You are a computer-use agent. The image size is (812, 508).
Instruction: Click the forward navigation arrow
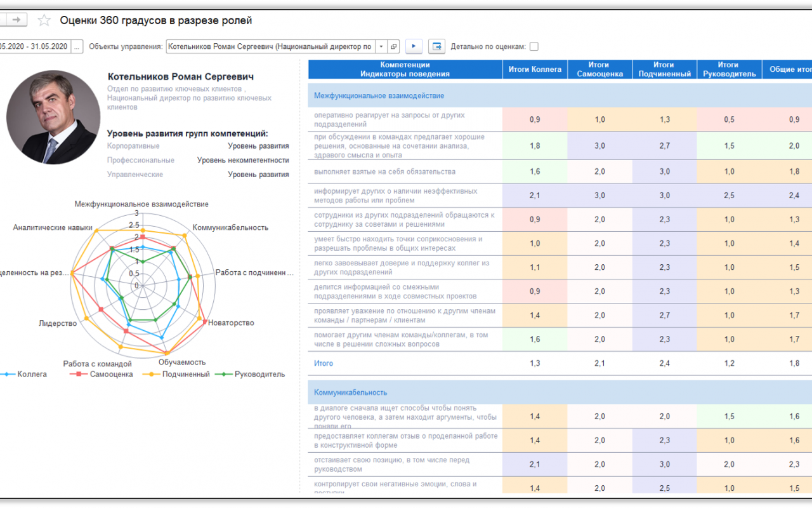coord(16,20)
